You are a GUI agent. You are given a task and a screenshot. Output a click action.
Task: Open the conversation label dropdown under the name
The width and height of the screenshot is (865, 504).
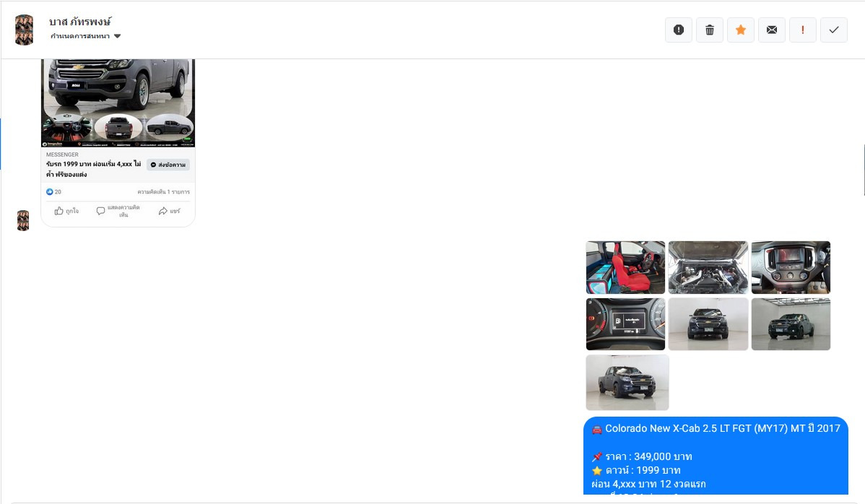click(x=85, y=36)
